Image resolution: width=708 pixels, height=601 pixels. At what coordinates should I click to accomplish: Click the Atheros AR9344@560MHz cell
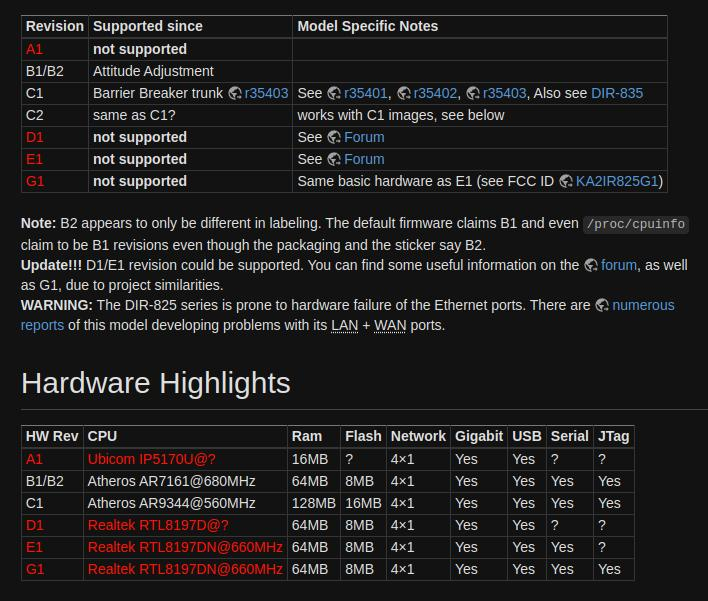185,503
